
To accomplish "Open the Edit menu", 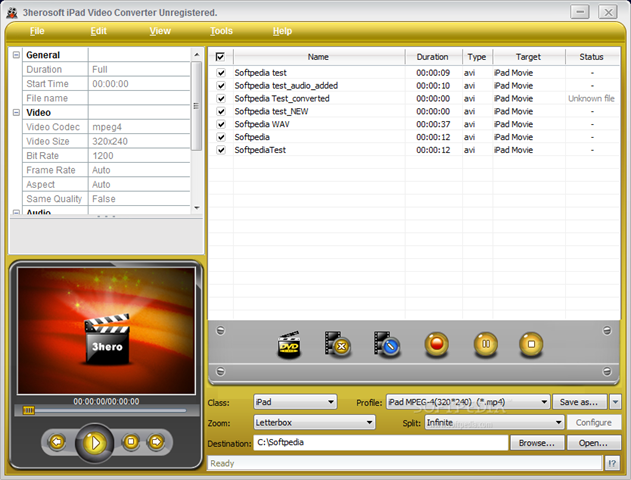I will pyautogui.click(x=99, y=31).
